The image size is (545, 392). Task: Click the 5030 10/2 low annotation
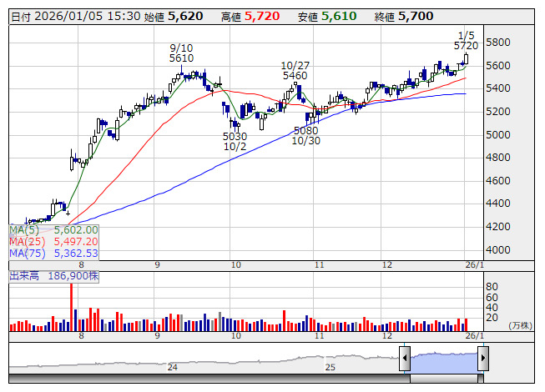(235, 141)
